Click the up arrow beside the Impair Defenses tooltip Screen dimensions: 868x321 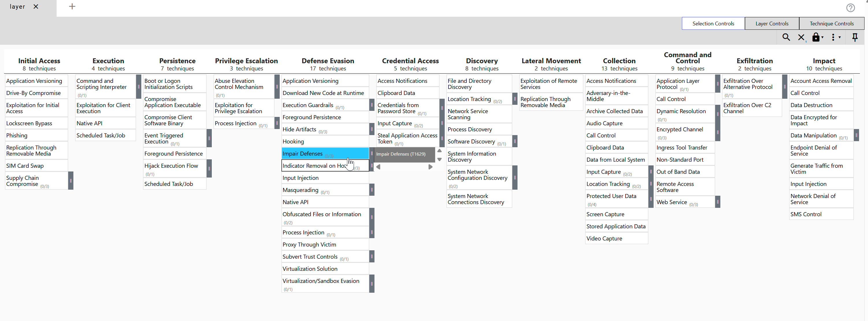(440, 151)
